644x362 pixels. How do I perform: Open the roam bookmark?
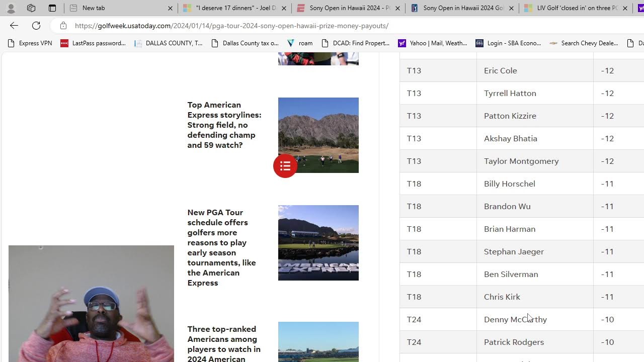click(300, 43)
